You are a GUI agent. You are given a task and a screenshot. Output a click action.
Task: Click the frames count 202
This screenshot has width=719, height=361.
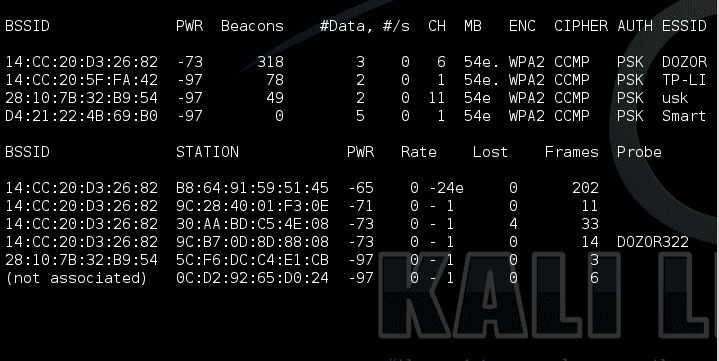tap(585, 188)
